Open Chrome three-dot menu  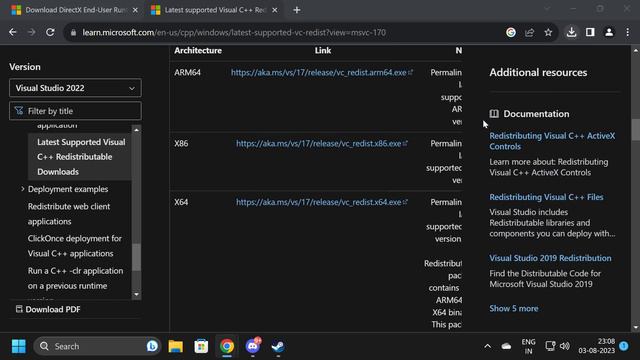tap(628, 32)
